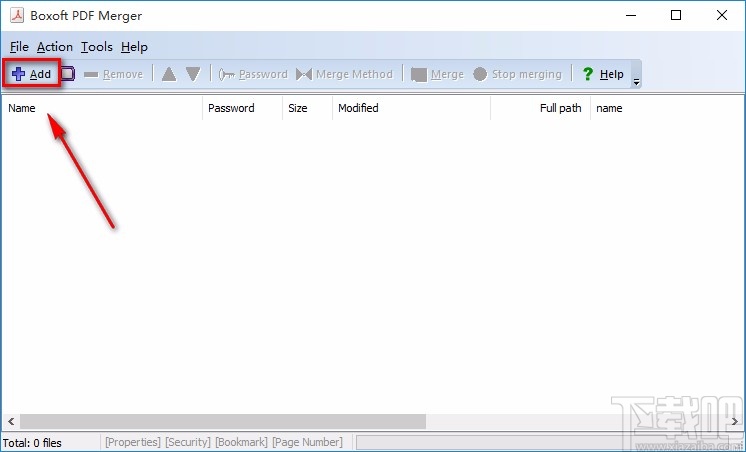This screenshot has height=452, width=746.
Task: Click the horizontal scrollbar left arrow
Action: [10, 421]
